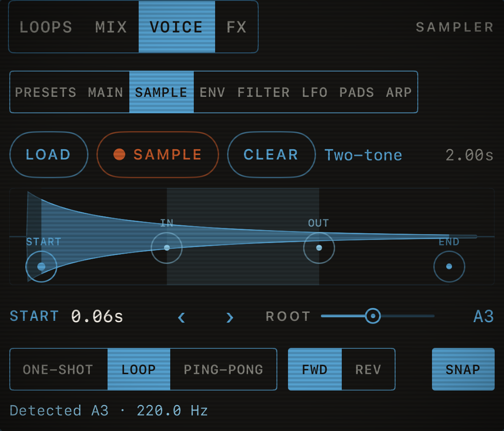
Task: Open the ARP sub-tab
Action: pos(399,92)
